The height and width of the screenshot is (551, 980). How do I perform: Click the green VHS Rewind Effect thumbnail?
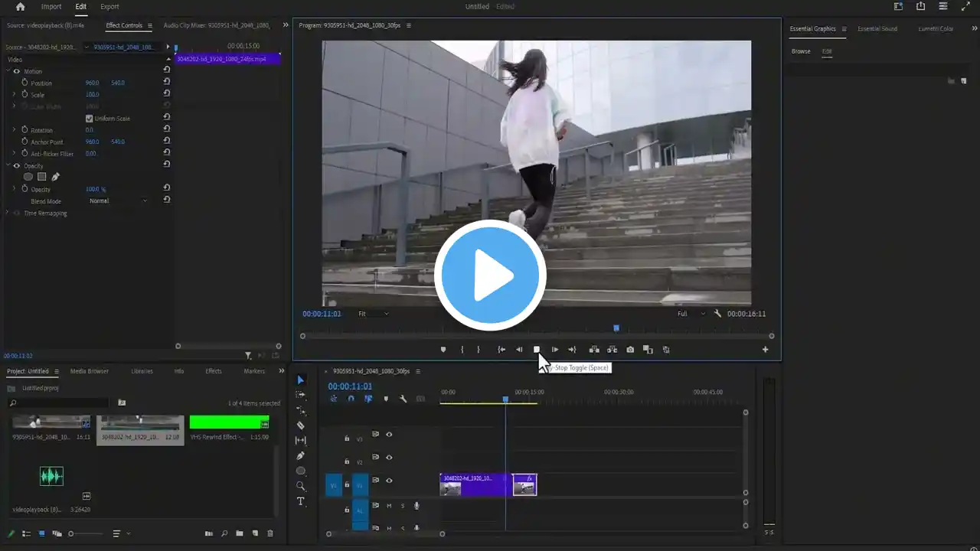[x=229, y=422]
